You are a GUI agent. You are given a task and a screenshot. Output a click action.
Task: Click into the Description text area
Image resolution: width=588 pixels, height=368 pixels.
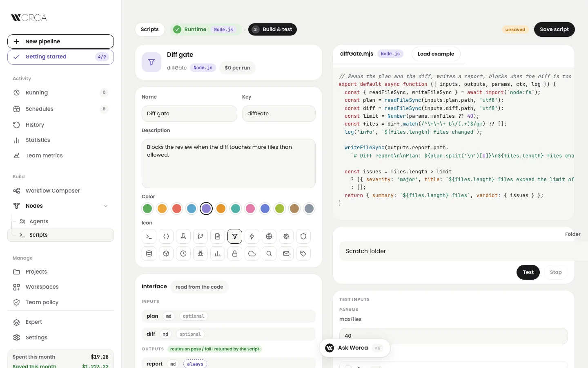pyautogui.click(x=229, y=164)
